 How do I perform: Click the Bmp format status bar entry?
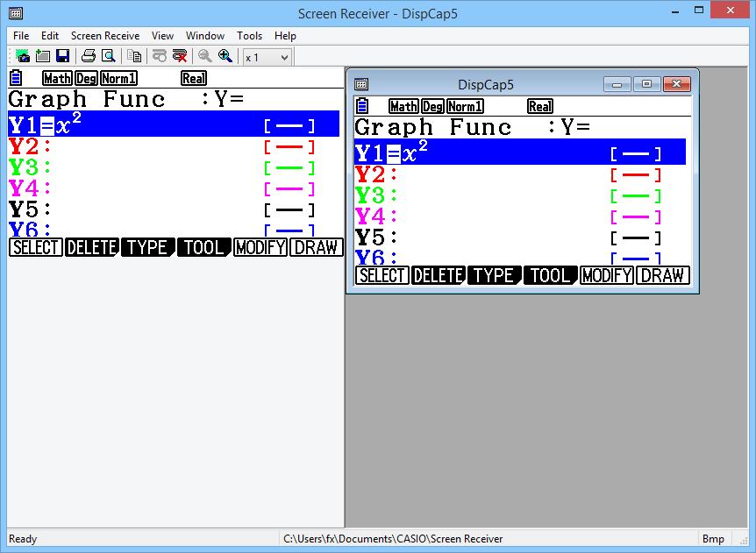point(713,539)
